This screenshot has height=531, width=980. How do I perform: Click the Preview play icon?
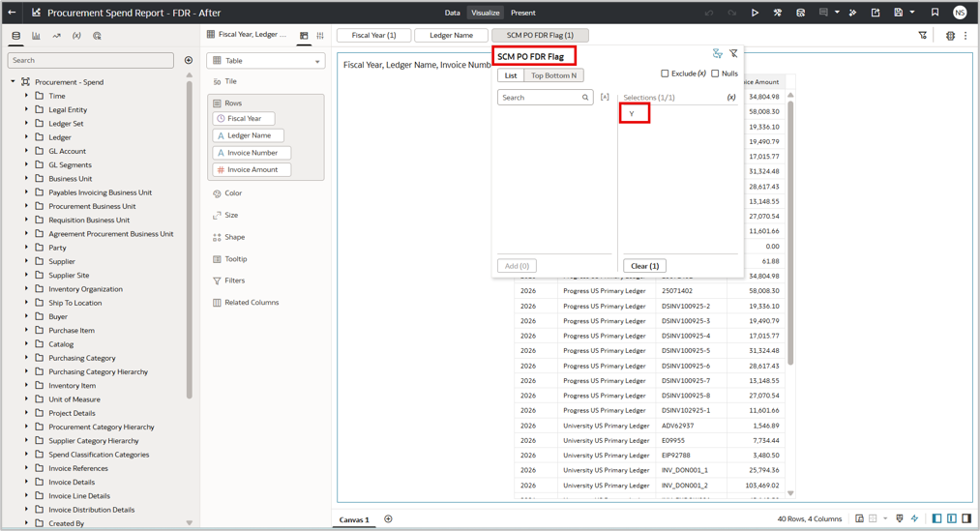[x=755, y=13]
